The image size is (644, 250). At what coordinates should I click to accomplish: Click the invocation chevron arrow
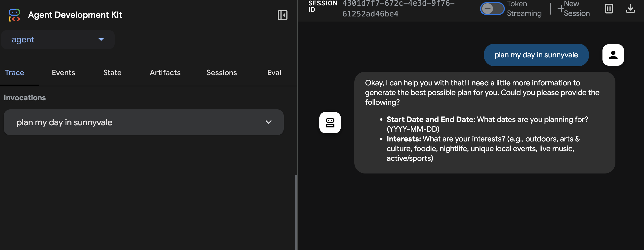268,122
